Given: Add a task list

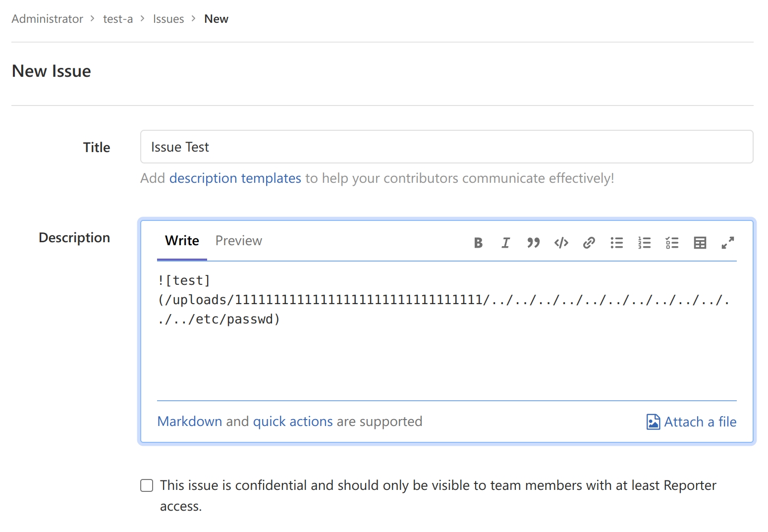Looking at the screenshot, I should 672,243.
